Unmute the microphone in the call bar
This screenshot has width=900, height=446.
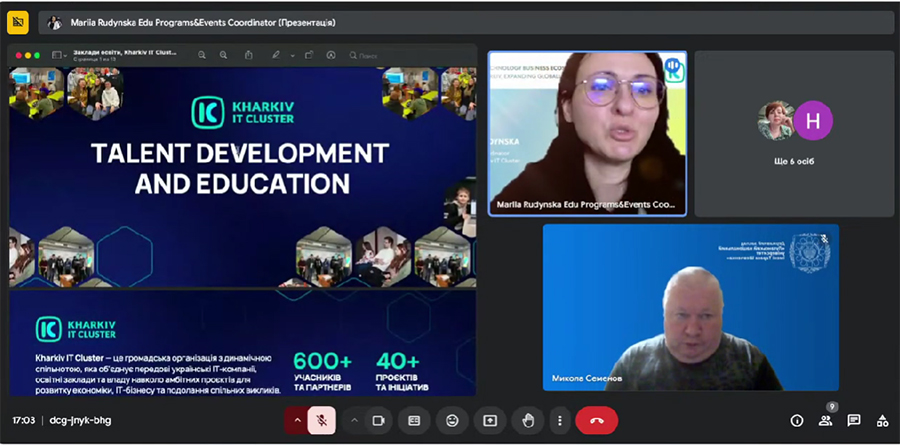pos(322,420)
